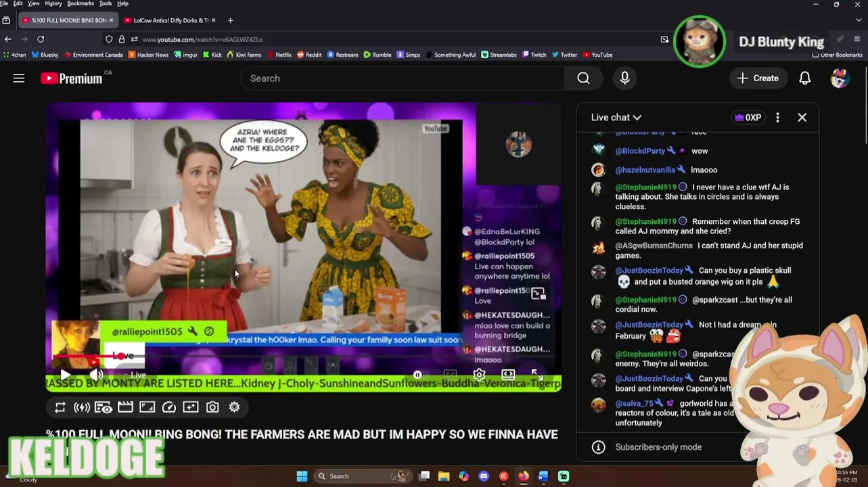868x487 pixels.
Task: Open File Explorer from taskbar
Action: (x=444, y=476)
